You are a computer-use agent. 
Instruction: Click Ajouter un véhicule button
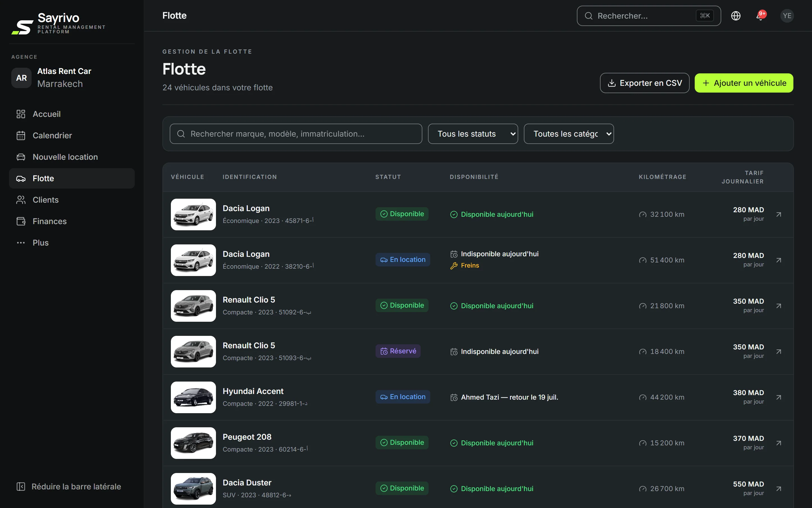tap(744, 83)
